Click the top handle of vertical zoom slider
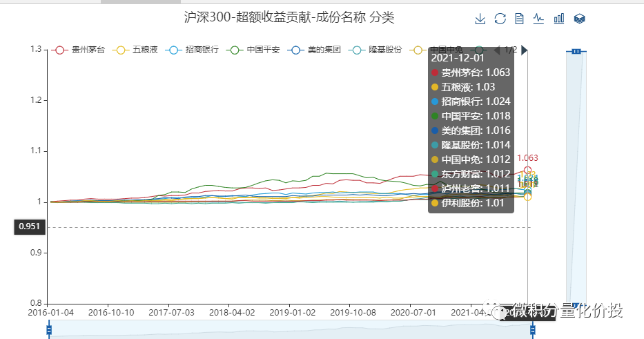 (576, 51)
